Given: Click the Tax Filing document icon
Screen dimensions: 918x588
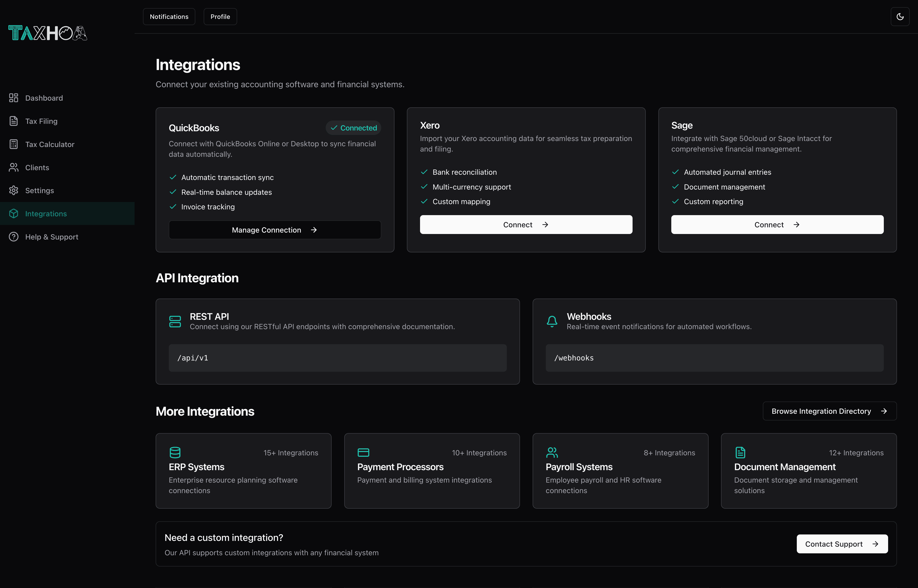Looking at the screenshot, I should tap(14, 121).
